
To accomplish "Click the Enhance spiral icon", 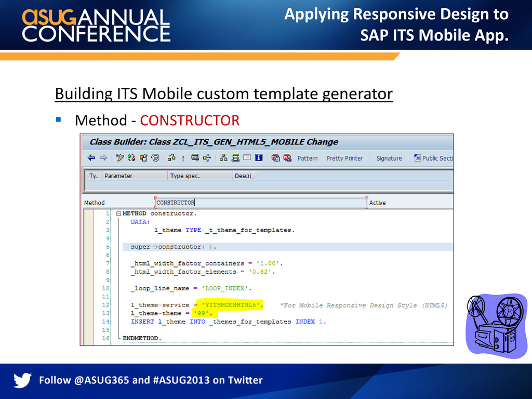I will coord(155,158).
